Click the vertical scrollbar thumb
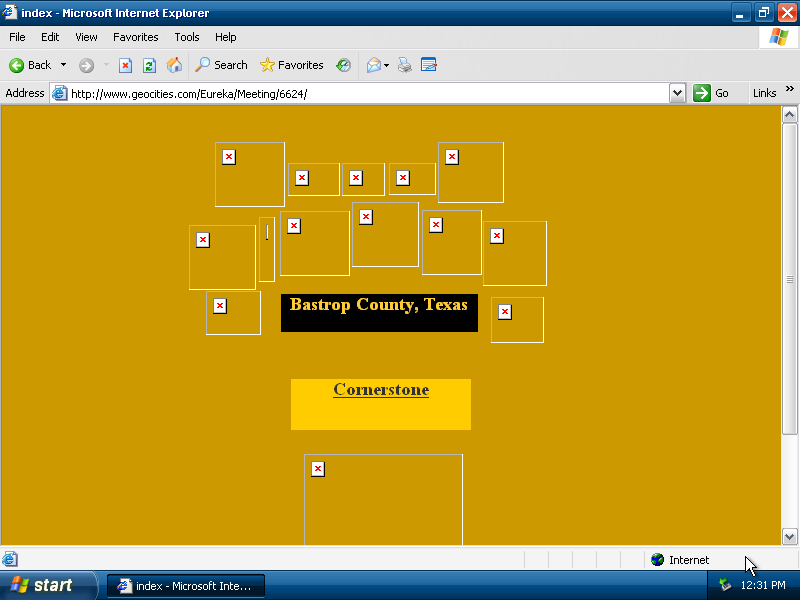This screenshot has width=800, height=600. [789, 279]
